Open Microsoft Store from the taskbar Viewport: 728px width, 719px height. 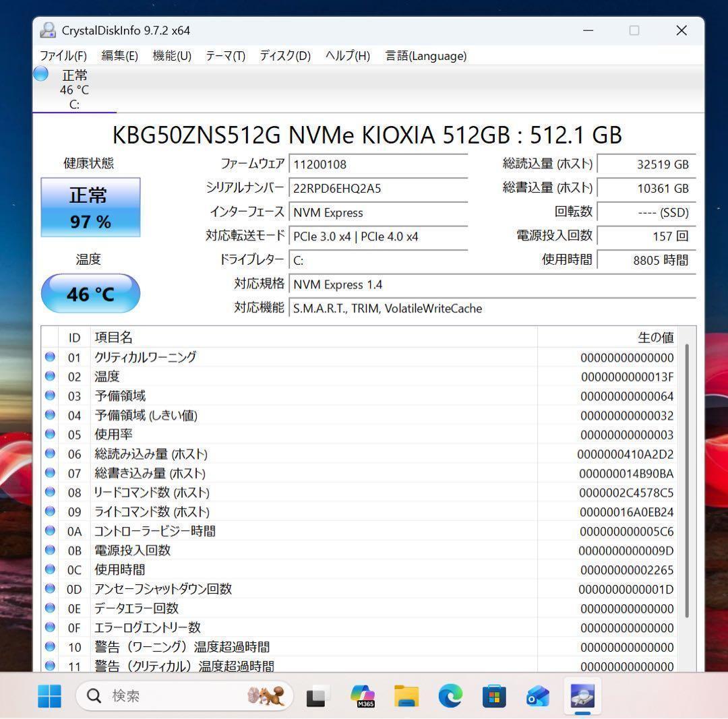coord(494,695)
